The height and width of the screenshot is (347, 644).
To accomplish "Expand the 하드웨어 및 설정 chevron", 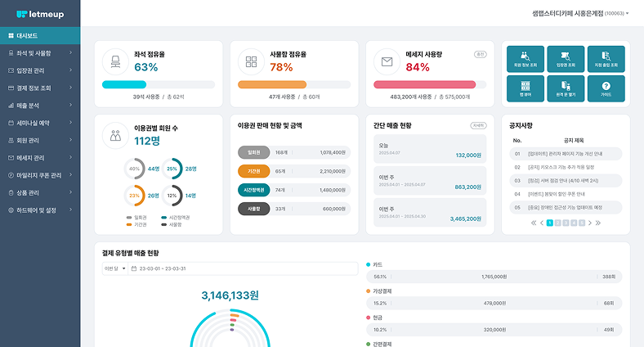I will [70, 210].
